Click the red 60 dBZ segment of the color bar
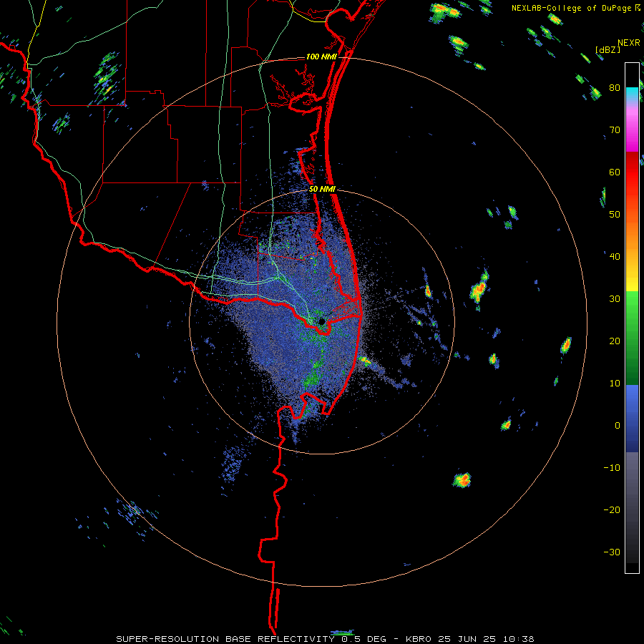Viewport: 644px width, 644px height. [632, 172]
